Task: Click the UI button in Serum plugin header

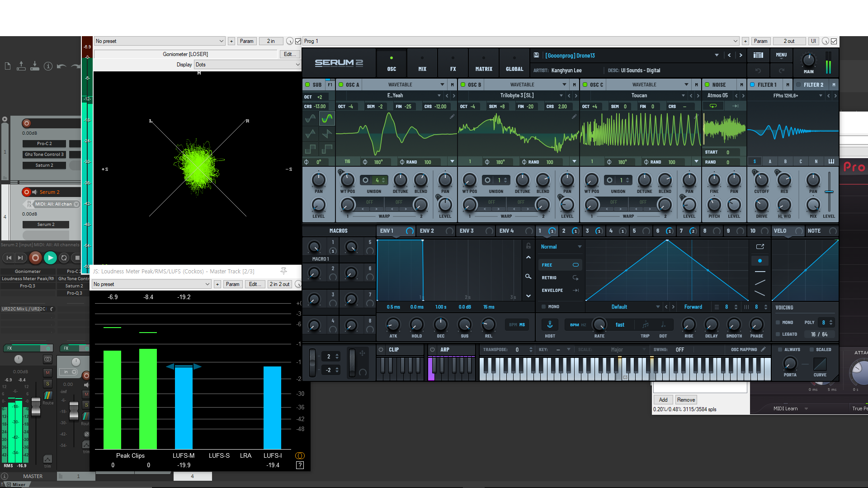Action: coord(813,41)
